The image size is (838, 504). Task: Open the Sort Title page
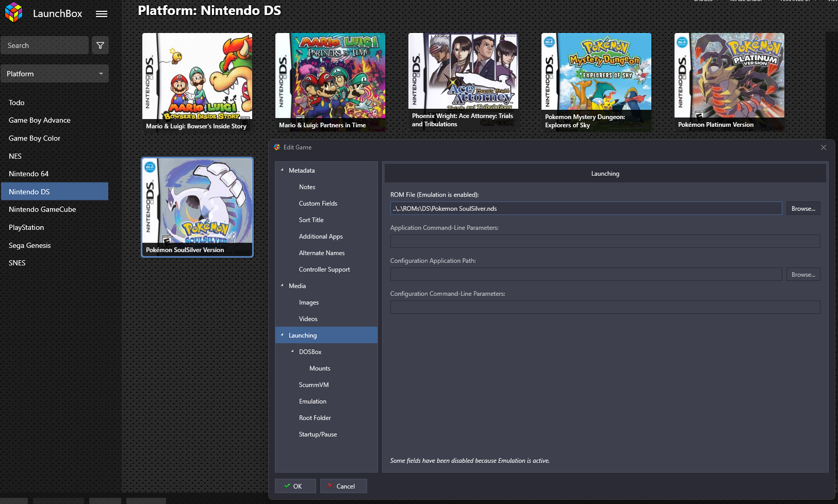pyautogui.click(x=311, y=220)
